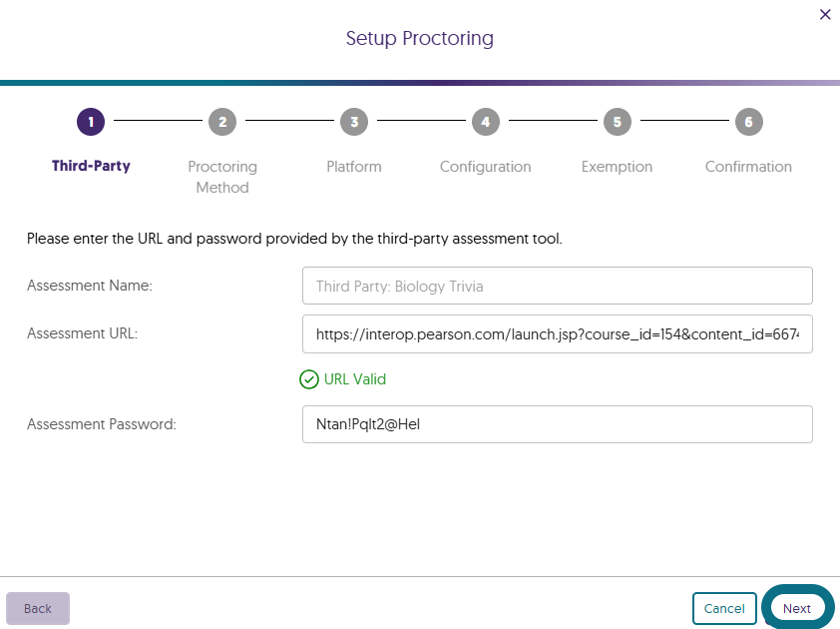Click the Cancel button
840x629 pixels.
[724, 609]
